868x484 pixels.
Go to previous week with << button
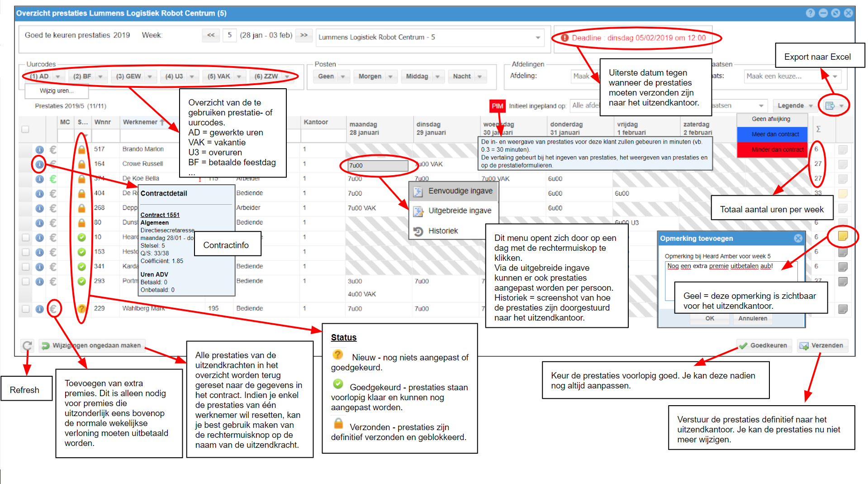(x=211, y=35)
